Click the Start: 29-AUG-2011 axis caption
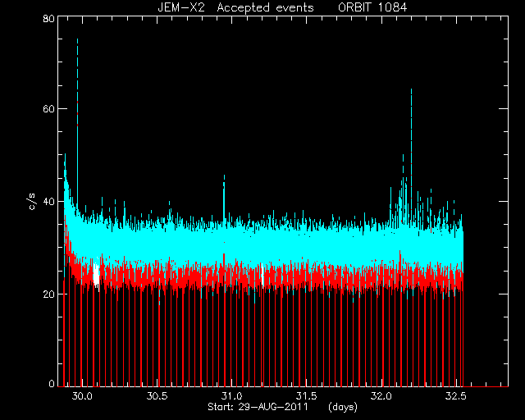525x420 pixels. tap(258, 407)
